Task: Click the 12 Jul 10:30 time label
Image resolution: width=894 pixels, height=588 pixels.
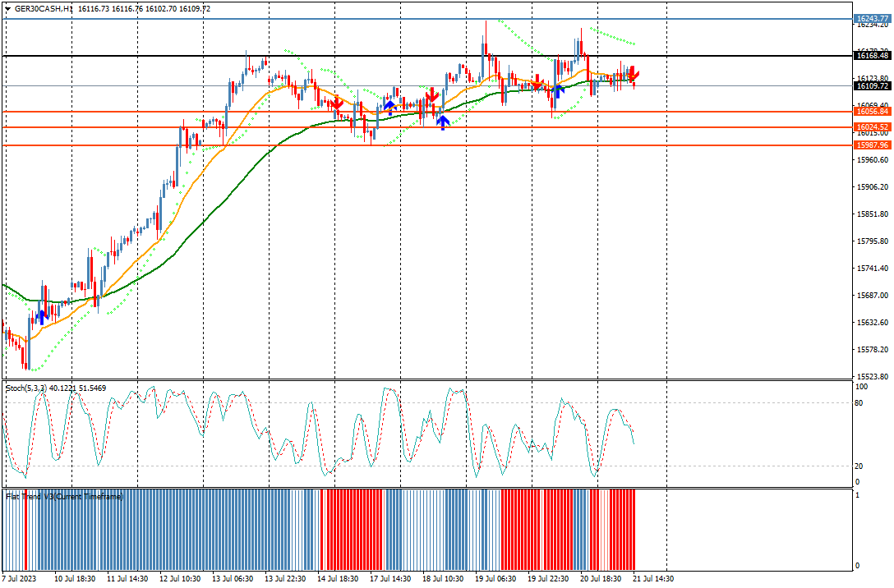Action: pyautogui.click(x=180, y=578)
